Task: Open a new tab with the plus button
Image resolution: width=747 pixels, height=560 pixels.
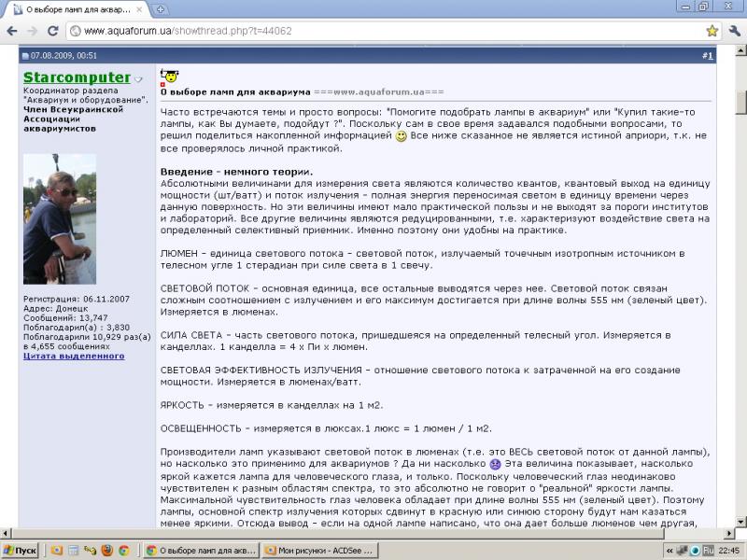Action: click(161, 9)
